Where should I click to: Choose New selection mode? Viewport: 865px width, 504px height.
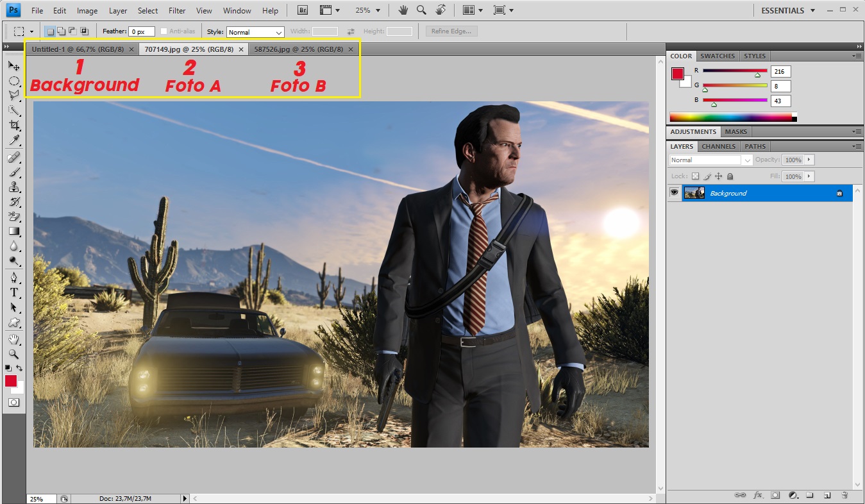[x=50, y=31]
